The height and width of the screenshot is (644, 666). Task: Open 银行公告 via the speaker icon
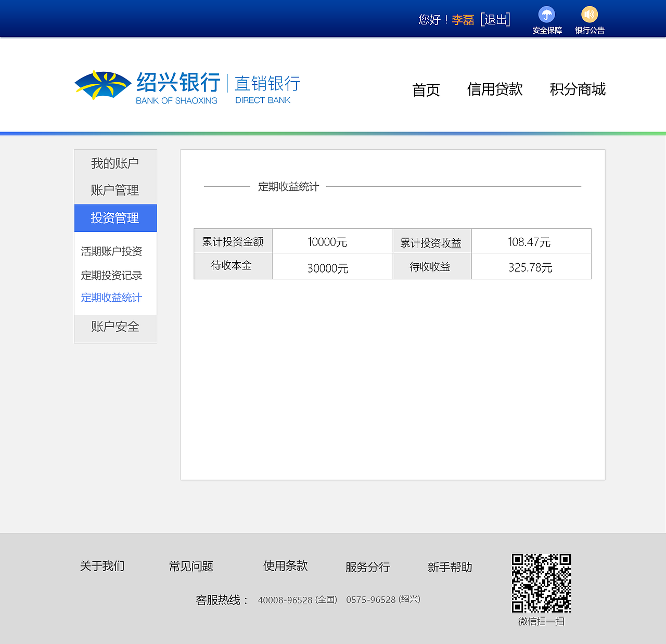589,16
